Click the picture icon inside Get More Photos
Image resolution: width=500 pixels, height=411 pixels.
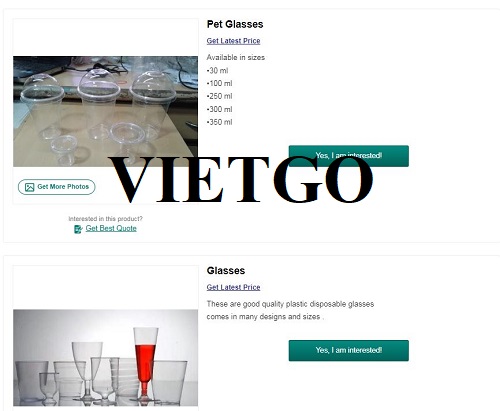click(x=29, y=187)
